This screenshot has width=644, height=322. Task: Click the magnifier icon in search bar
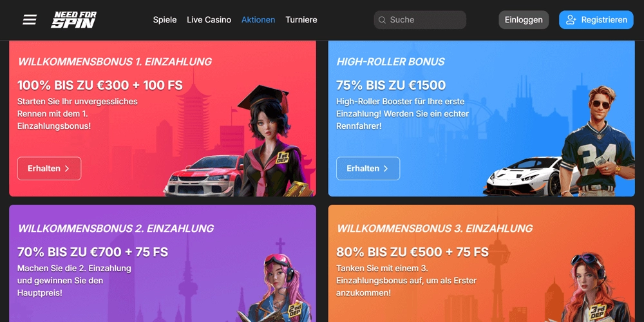[382, 20]
